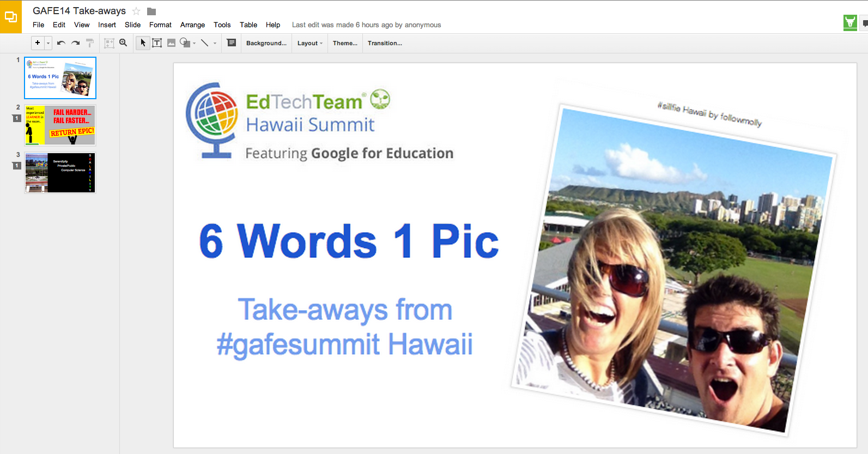
Task: Open the Shape tool
Action: 185,43
